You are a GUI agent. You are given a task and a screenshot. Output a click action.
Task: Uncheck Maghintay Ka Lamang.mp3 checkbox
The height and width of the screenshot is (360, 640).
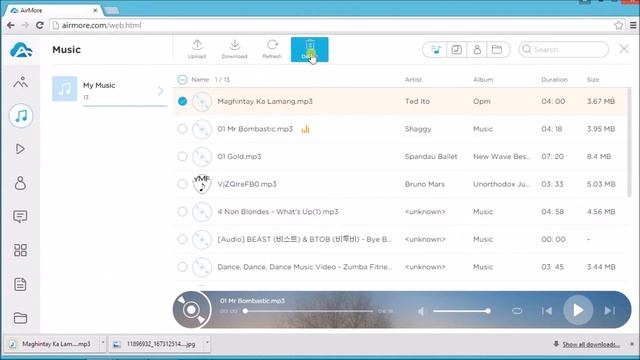pos(182,101)
